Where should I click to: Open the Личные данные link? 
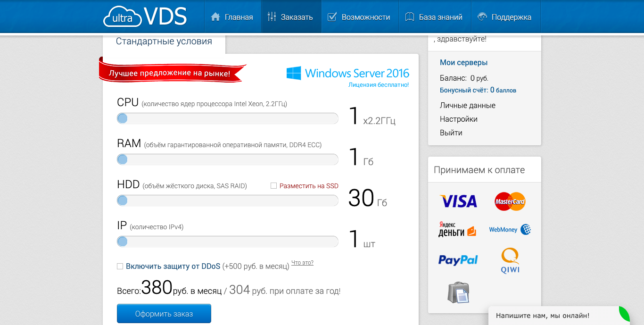(468, 105)
